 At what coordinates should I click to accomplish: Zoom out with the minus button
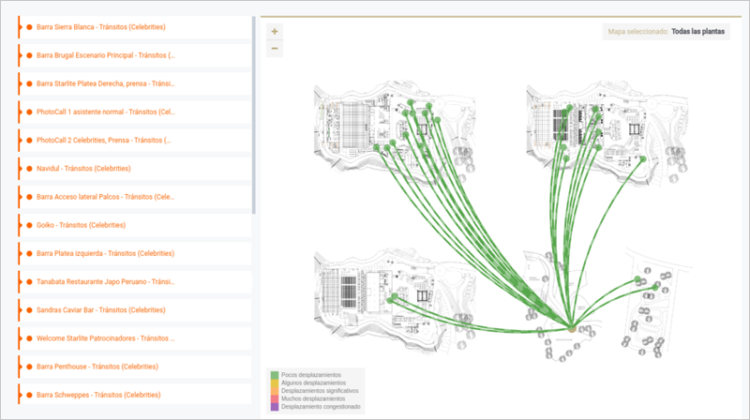[x=275, y=48]
